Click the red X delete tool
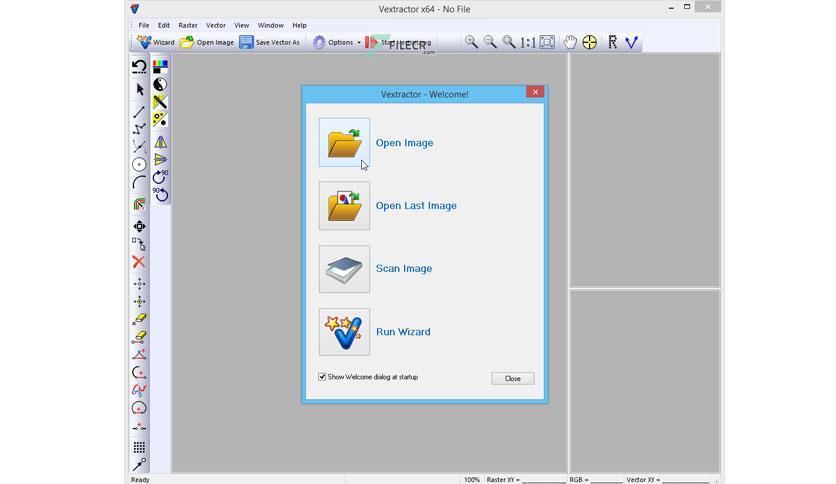 click(x=139, y=262)
